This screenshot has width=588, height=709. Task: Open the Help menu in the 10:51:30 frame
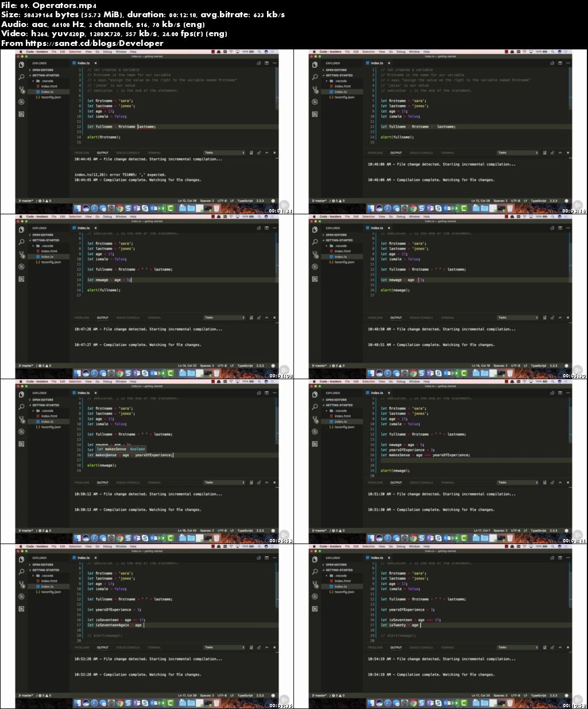tap(427, 381)
